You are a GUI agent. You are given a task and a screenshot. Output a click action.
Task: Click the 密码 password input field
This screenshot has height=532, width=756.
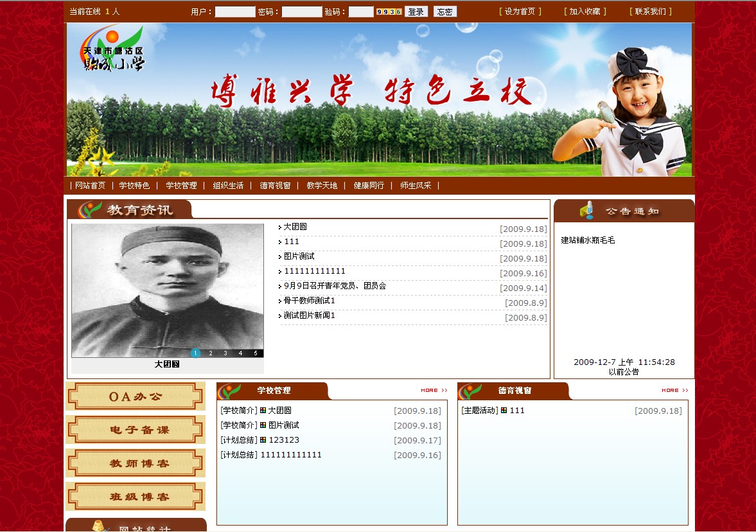pyautogui.click(x=301, y=12)
